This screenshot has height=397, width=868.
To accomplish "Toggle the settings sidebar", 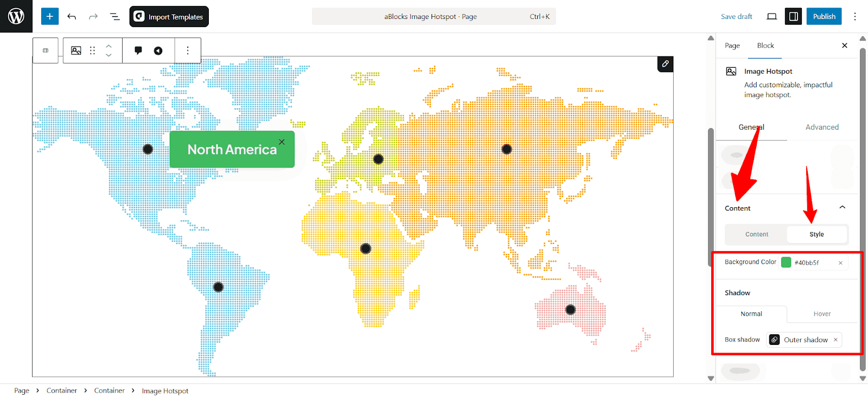I will tap(793, 16).
